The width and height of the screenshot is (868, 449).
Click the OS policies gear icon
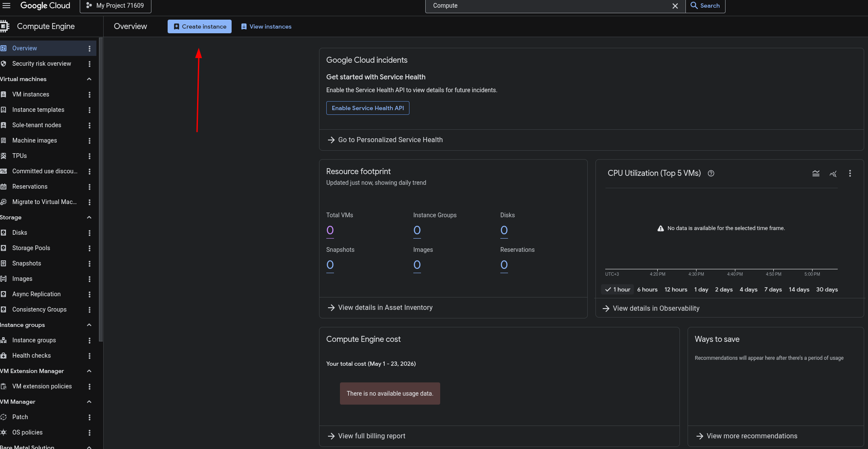(x=3, y=432)
